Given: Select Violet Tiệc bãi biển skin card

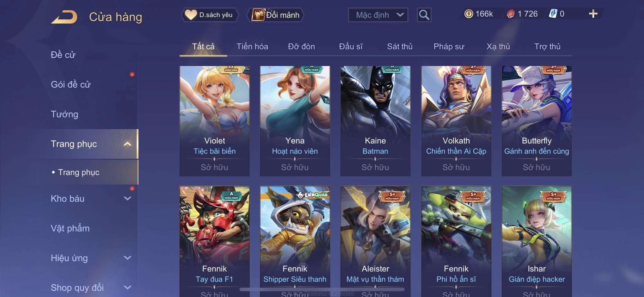Looking at the screenshot, I should 214,121.
